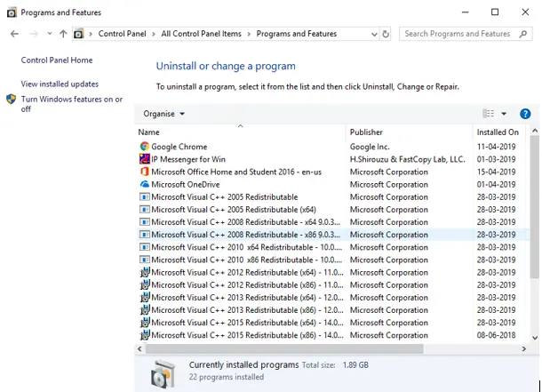Click the Control Panel icon in the address bar
Screen dimensions: 542x392
79,34
